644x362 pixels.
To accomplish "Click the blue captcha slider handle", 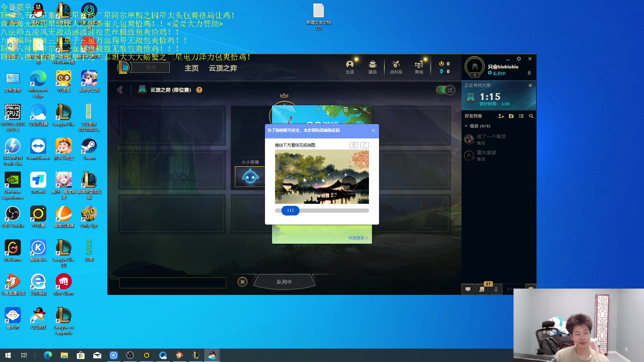I will 290,210.
